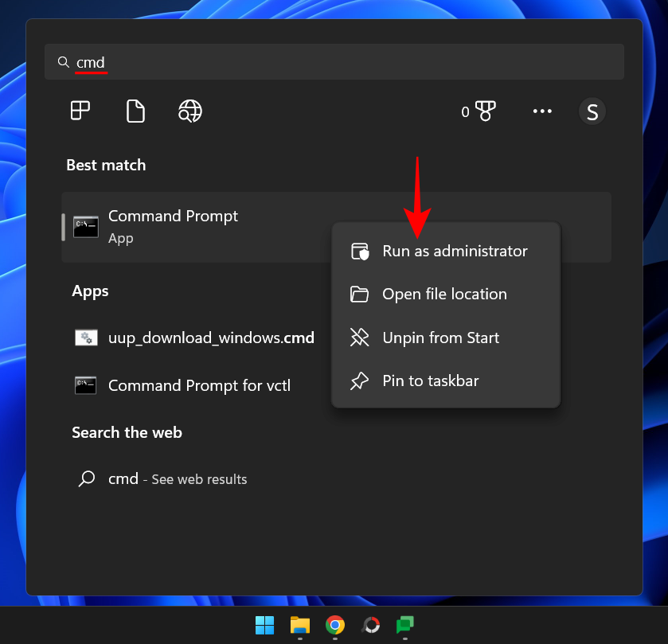Choose Run as administrator
This screenshot has height=644, width=668.
pyautogui.click(x=446, y=251)
